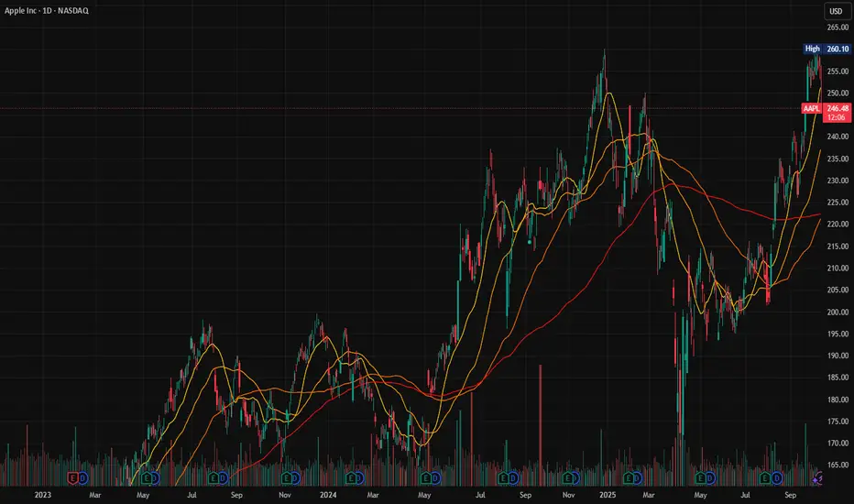
Task: Open the purple upcoming event icon
Action: [x=817, y=479]
